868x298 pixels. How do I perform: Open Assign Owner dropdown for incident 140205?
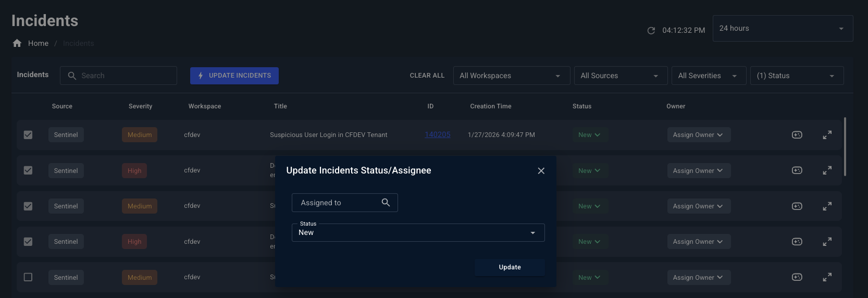(x=699, y=135)
